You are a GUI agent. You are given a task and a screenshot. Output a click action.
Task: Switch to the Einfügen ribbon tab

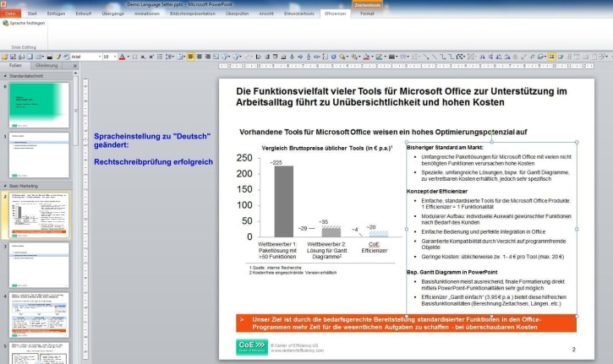pos(56,14)
